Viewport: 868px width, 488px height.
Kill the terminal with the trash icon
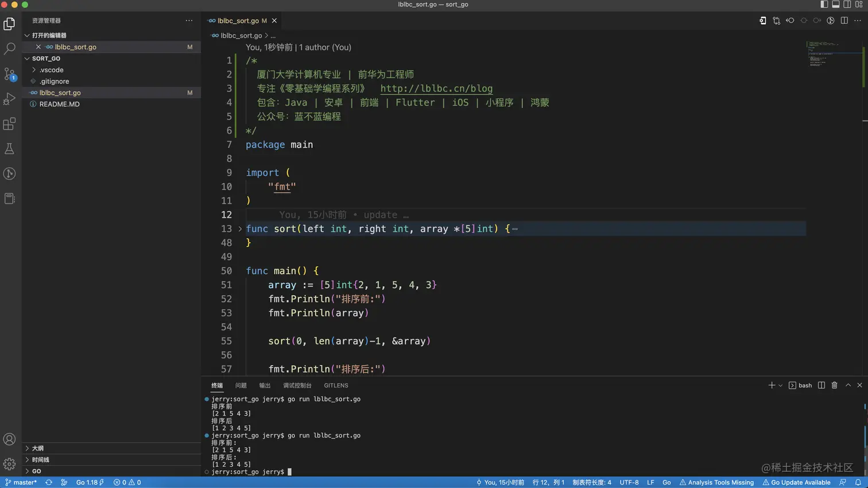tap(835, 385)
